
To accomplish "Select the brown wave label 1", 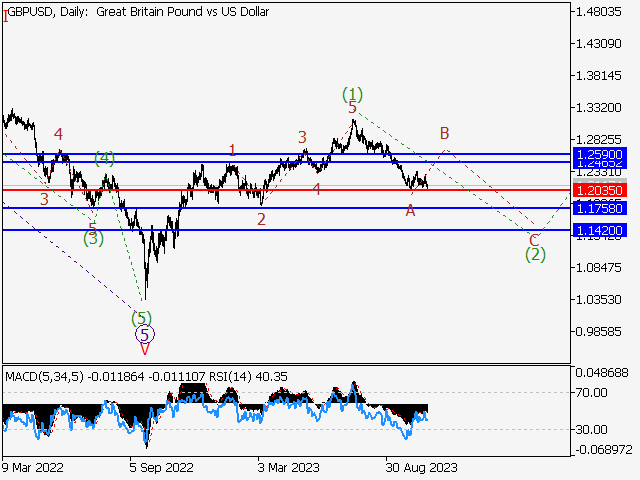I will [x=232, y=151].
